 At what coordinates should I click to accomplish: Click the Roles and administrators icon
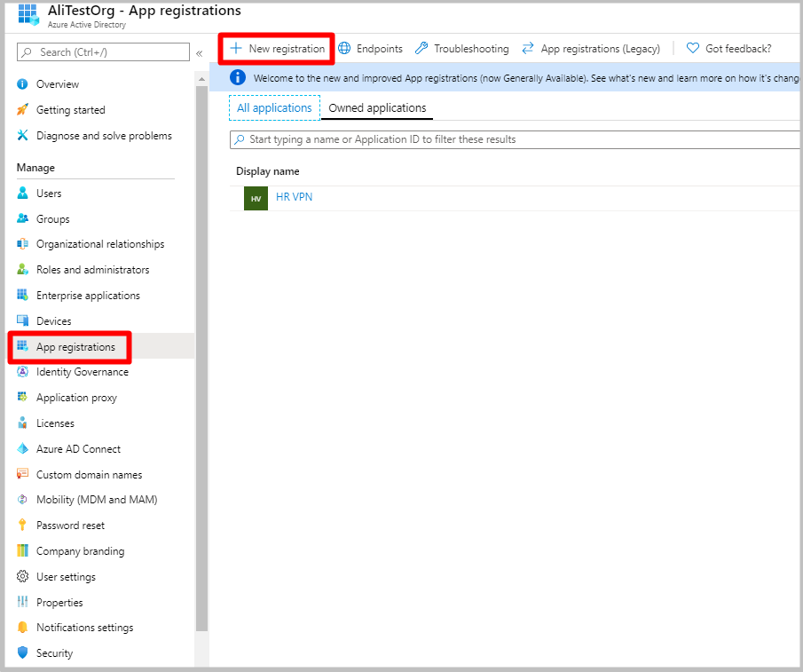[22, 269]
